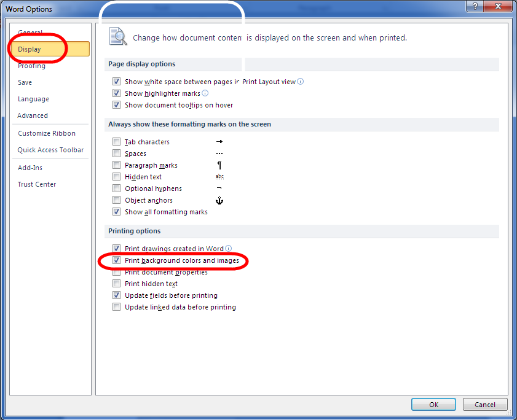The height and width of the screenshot is (420, 517).
Task: Check the Spaces checkbox
Action: click(x=116, y=154)
